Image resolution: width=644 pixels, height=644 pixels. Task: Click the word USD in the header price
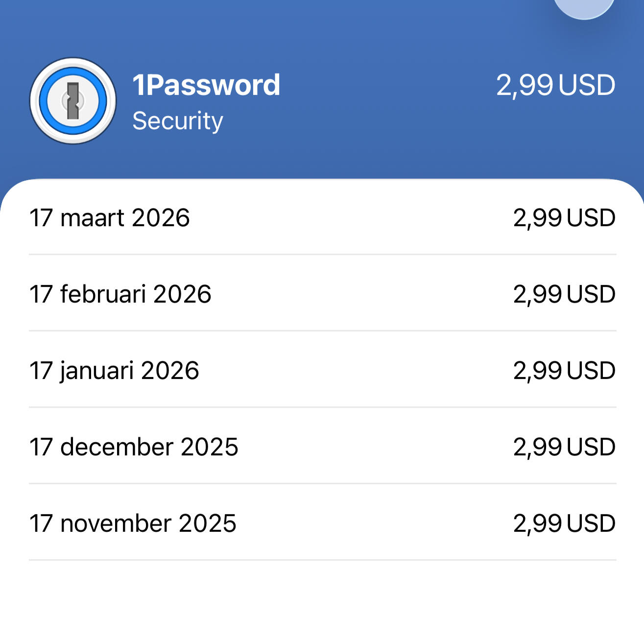coord(587,85)
